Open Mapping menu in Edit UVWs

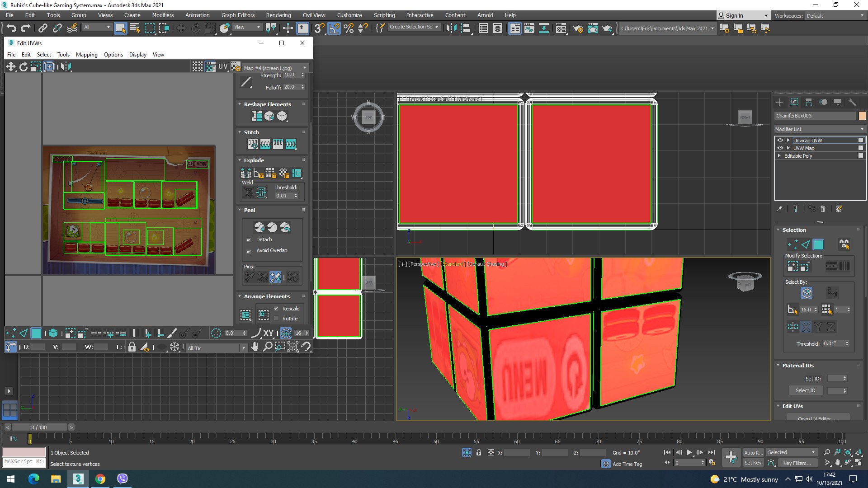(87, 55)
